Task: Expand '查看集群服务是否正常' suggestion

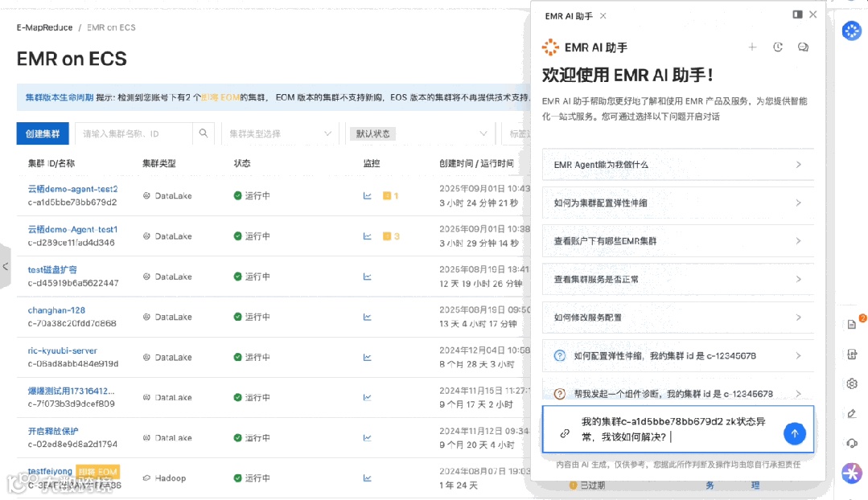Action: pyautogui.click(x=677, y=279)
